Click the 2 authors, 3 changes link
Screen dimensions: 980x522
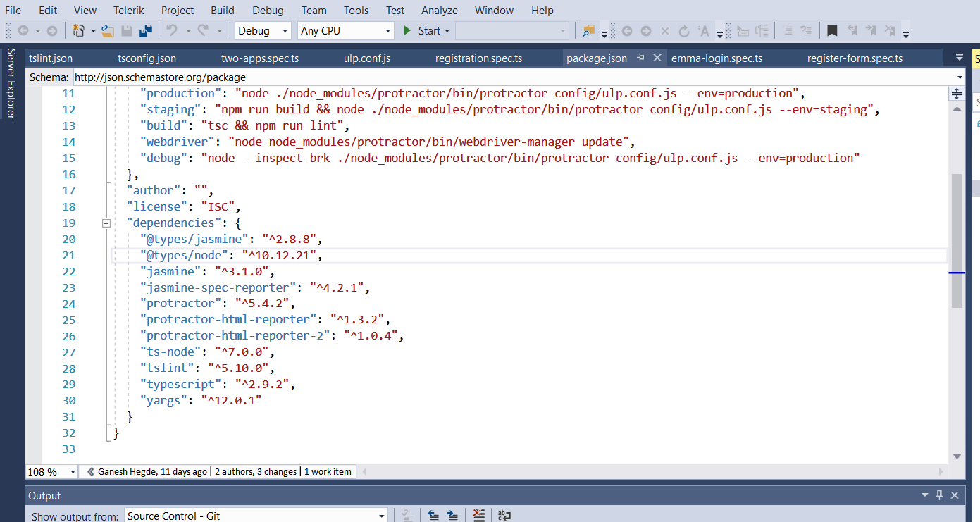coord(256,471)
